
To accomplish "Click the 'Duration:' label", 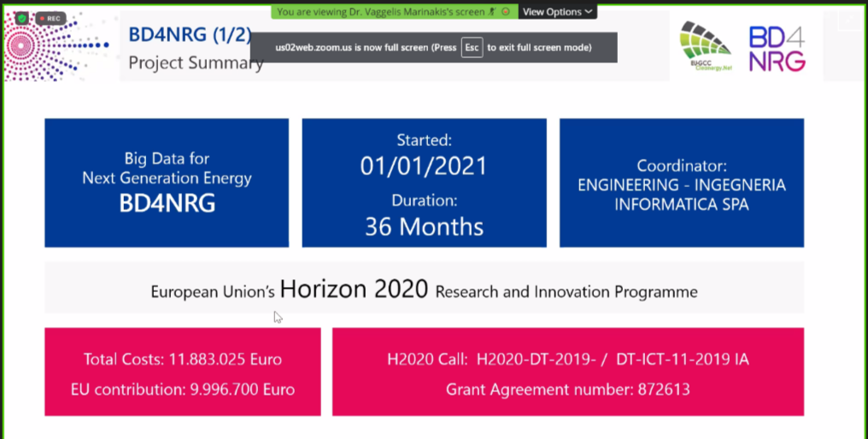I will [425, 201].
